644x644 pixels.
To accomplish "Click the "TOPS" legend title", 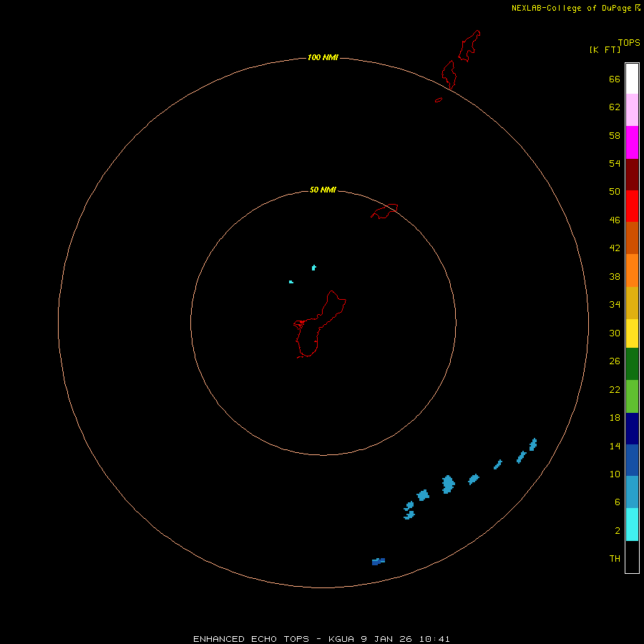I will [629, 43].
